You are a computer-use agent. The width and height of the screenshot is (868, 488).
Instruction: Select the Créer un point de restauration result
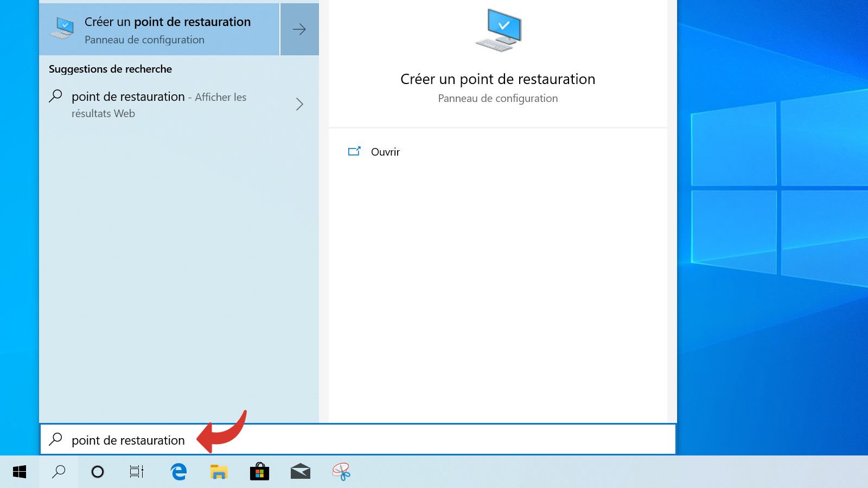click(x=160, y=29)
